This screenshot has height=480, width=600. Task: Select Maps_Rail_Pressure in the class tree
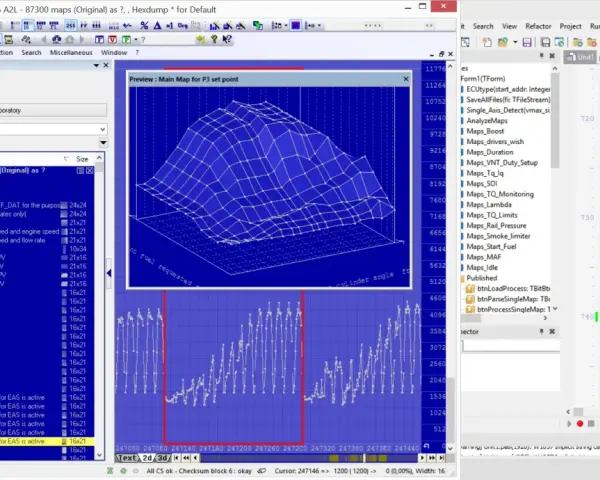click(496, 225)
